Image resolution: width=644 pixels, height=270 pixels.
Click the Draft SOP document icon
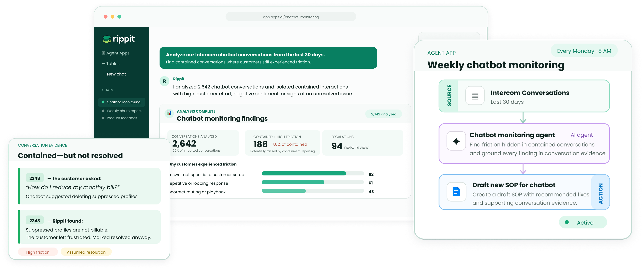(x=456, y=192)
